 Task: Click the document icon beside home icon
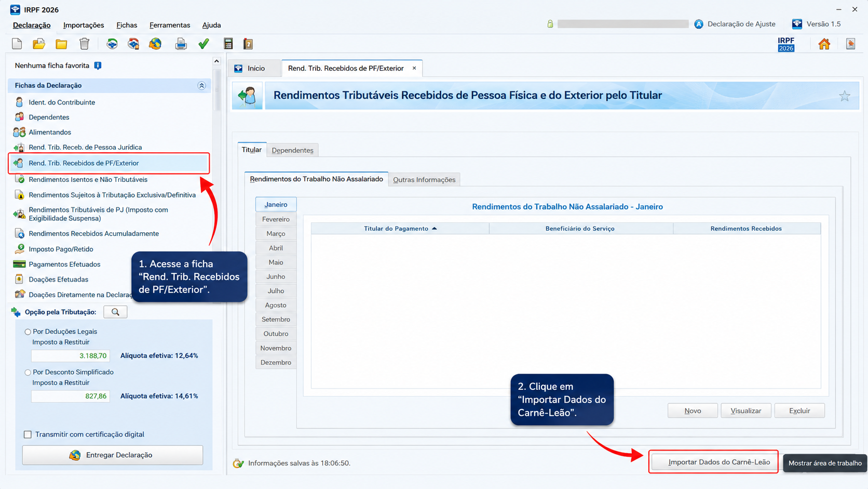(x=850, y=44)
